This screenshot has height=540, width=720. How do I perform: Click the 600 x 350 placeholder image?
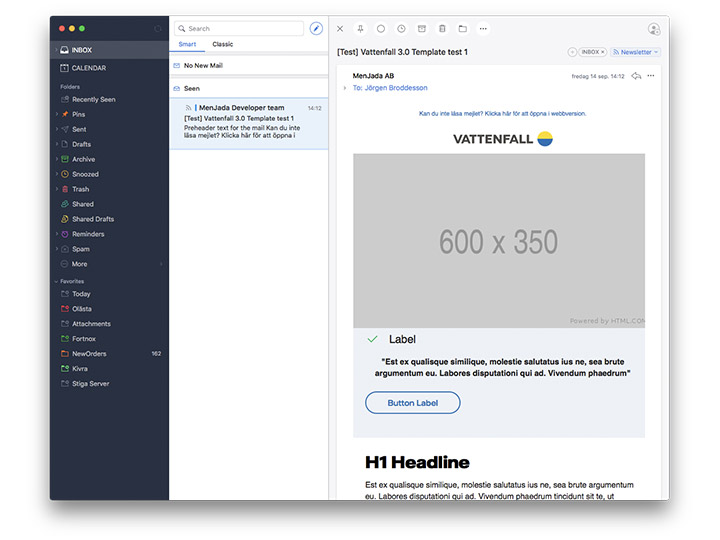point(499,241)
